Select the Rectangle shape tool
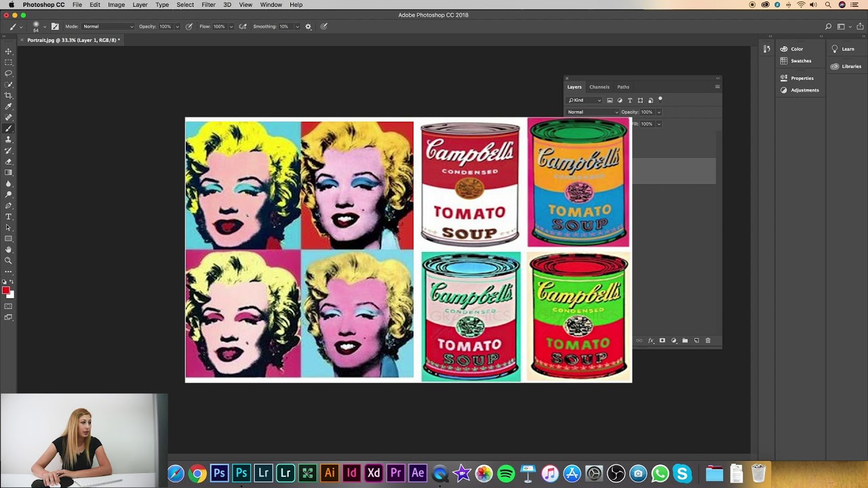The image size is (868, 488). tap(9, 239)
